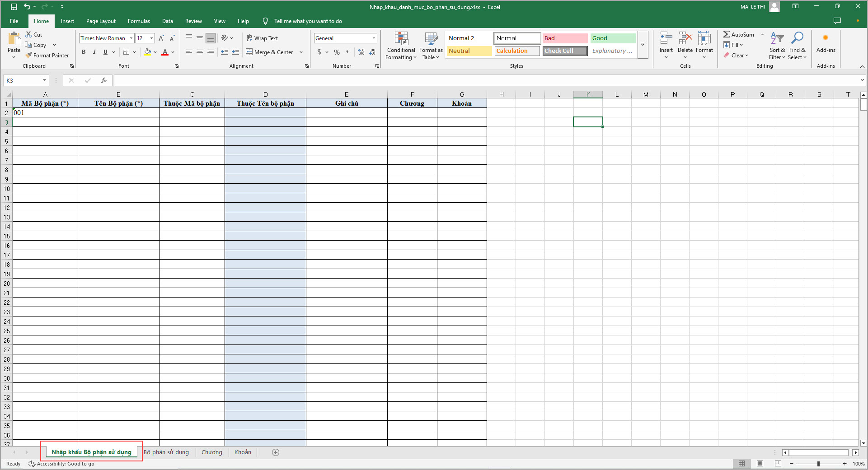The height and width of the screenshot is (470, 868).
Task: Toggle Bottom Align
Action: pyautogui.click(x=211, y=38)
